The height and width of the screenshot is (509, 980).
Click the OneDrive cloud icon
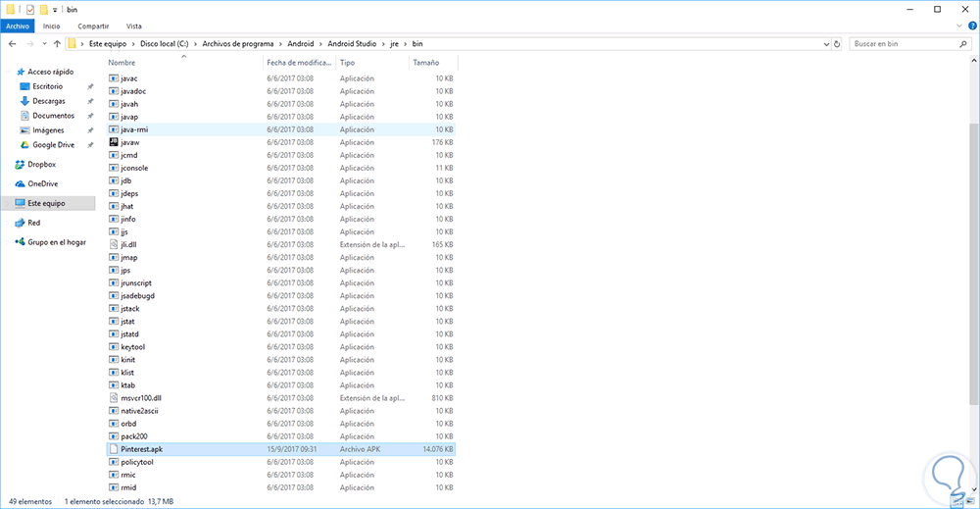[20, 183]
